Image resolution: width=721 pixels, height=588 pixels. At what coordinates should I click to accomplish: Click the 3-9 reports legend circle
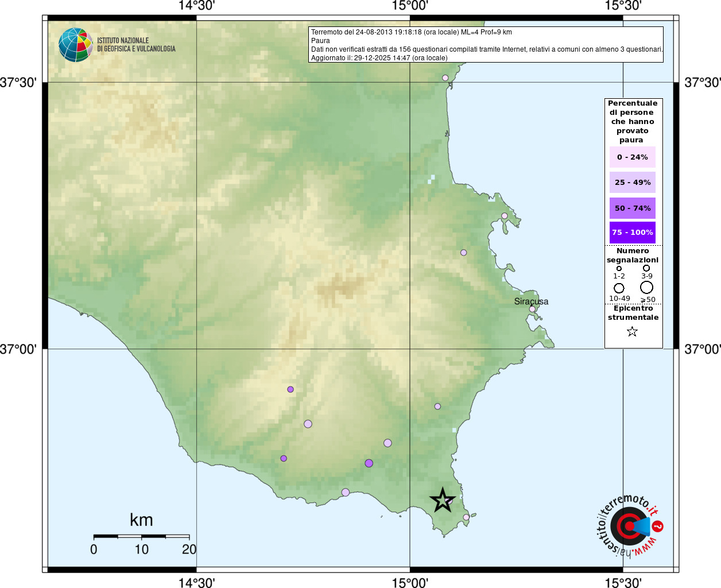coord(646,268)
